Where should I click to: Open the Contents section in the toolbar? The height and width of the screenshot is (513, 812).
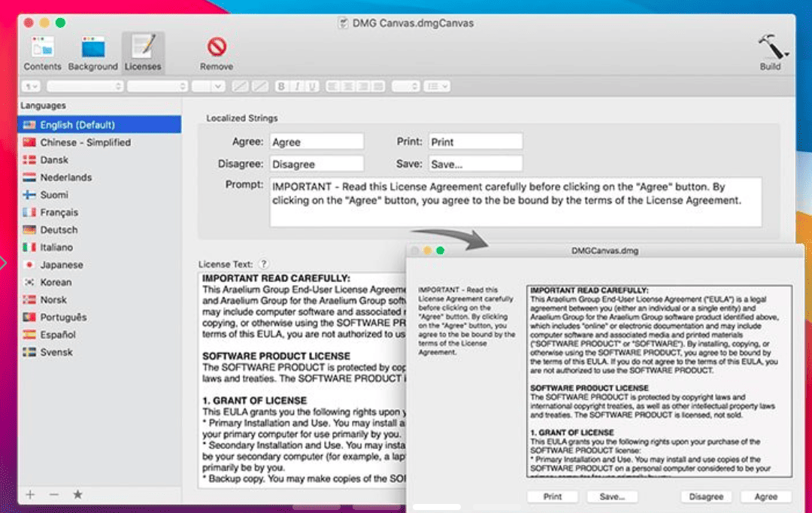click(42, 53)
